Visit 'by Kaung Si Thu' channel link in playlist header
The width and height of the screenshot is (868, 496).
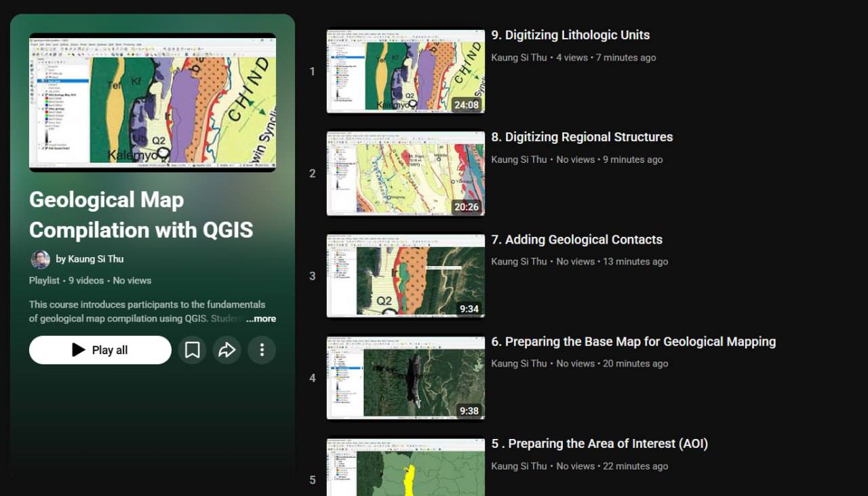[90, 259]
